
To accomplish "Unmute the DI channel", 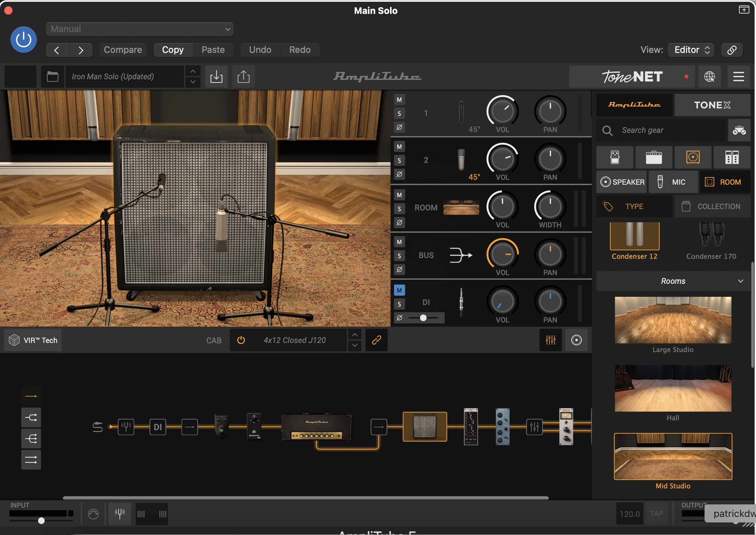I will point(399,290).
